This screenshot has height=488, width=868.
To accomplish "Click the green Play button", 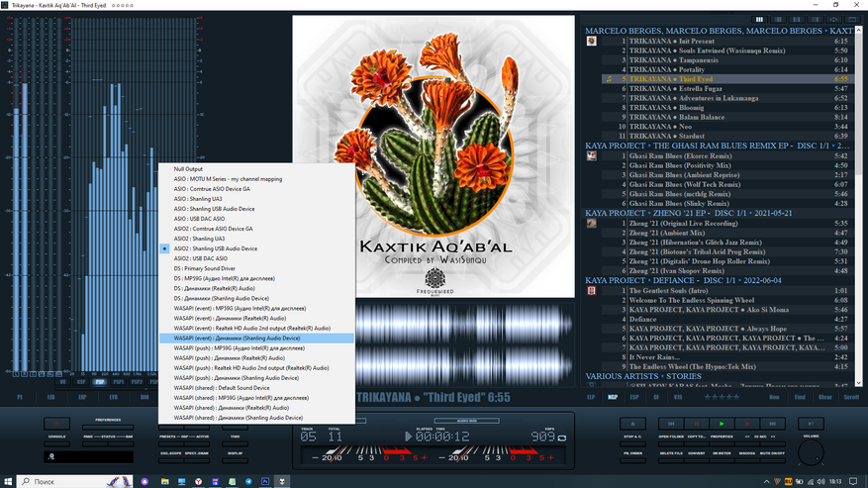I will [722, 424].
